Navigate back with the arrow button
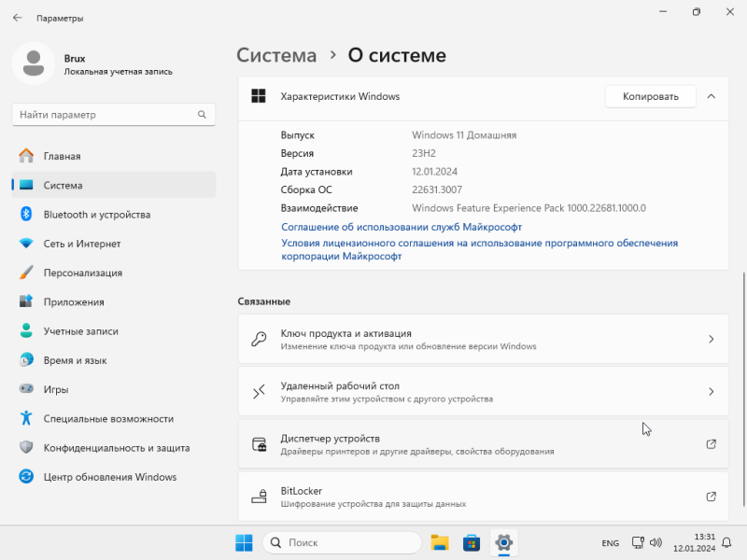This screenshot has width=747, height=560. click(17, 18)
